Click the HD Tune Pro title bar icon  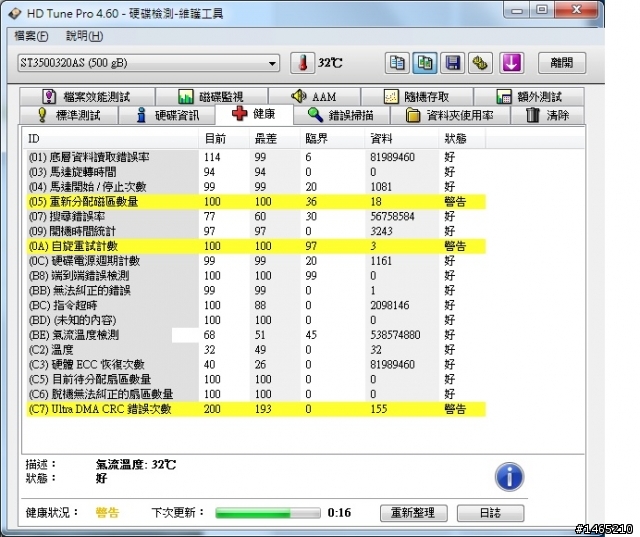point(15,13)
